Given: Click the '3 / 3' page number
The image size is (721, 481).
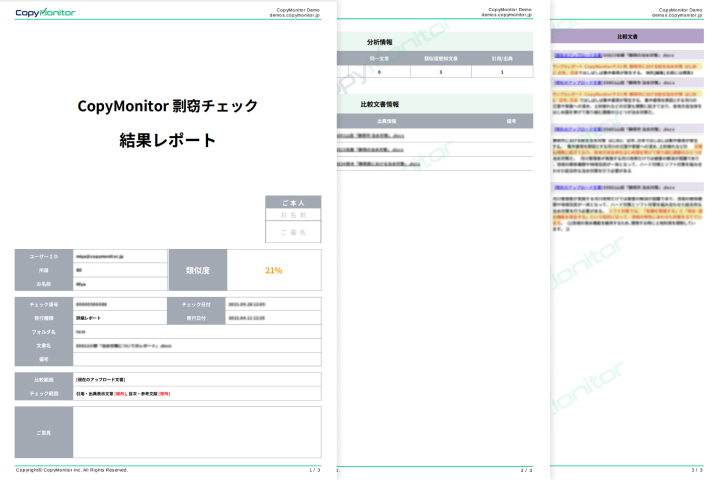Looking at the screenshot, I should click(x=697, y=470).
